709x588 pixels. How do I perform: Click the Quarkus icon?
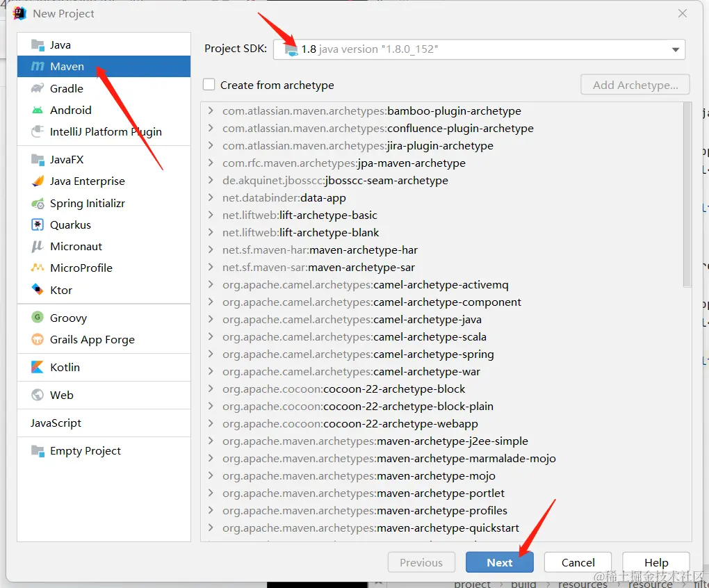point(38,224)
